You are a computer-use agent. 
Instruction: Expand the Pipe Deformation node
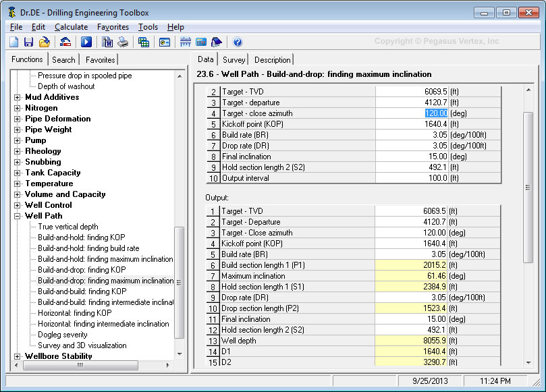[x=17, y=119]
